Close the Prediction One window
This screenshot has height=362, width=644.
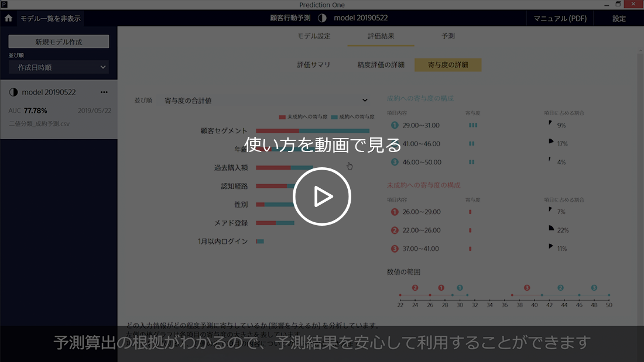tap(633, 5)
